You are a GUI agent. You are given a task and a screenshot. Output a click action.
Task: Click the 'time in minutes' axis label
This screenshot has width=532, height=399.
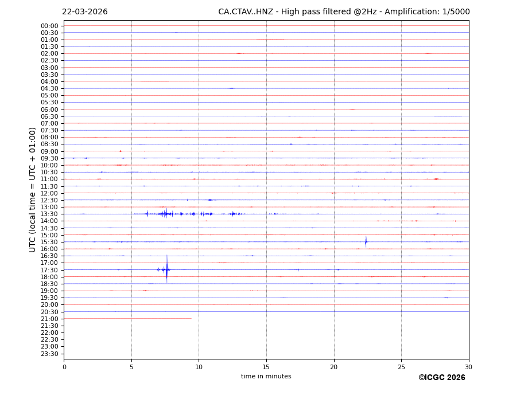click(x=266, y=377)
